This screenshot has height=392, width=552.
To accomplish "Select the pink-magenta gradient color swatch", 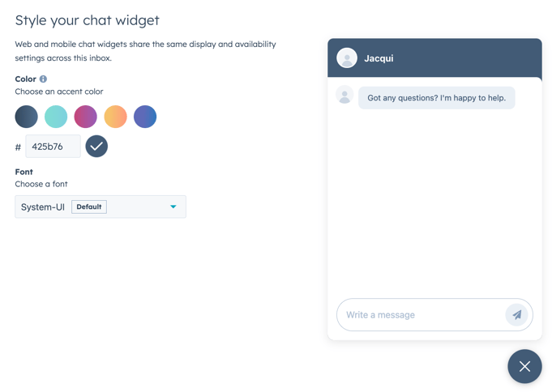I will pos(86,117).
